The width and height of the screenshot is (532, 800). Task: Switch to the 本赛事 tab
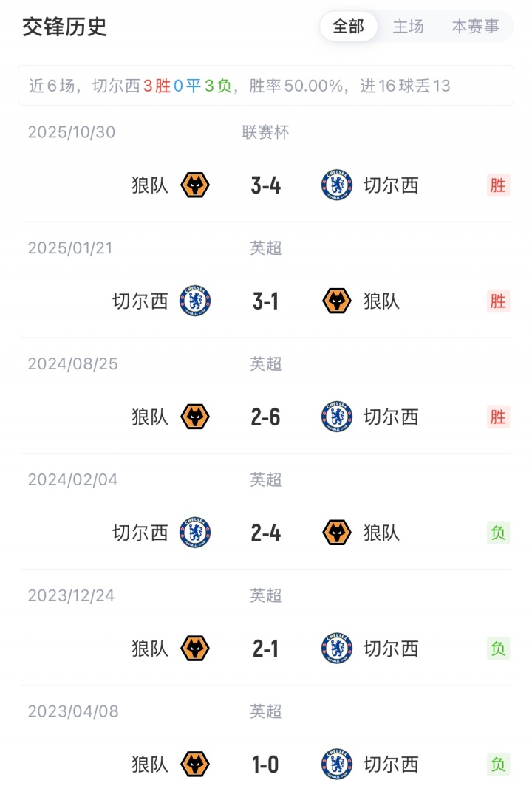click(475, 27)
